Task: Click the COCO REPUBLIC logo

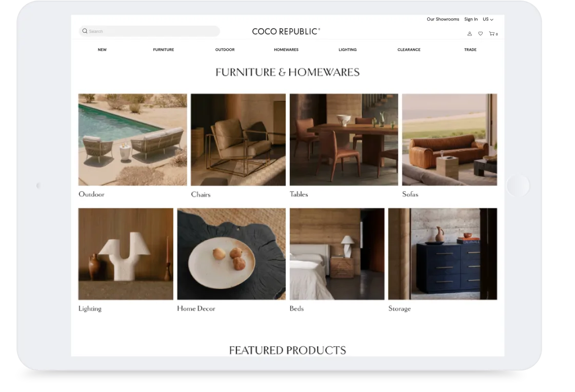Action: click(286, 31)
